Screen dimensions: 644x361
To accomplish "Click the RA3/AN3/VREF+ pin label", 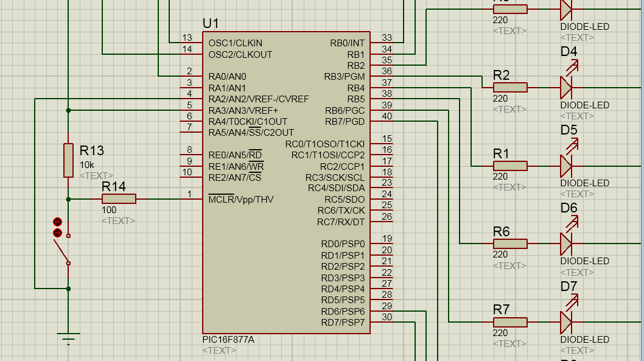I will coord(243,110).
